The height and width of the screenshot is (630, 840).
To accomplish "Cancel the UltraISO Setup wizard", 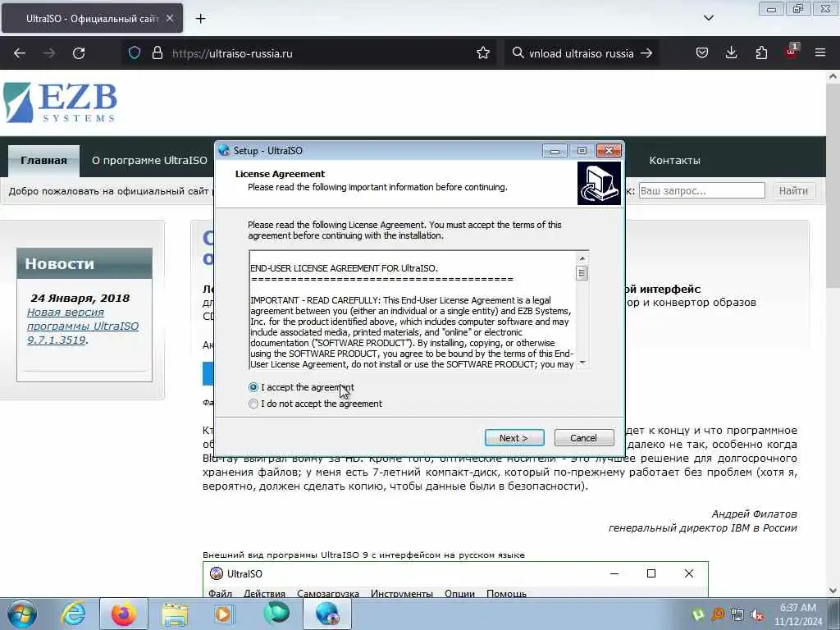I will tap(584, 438).
